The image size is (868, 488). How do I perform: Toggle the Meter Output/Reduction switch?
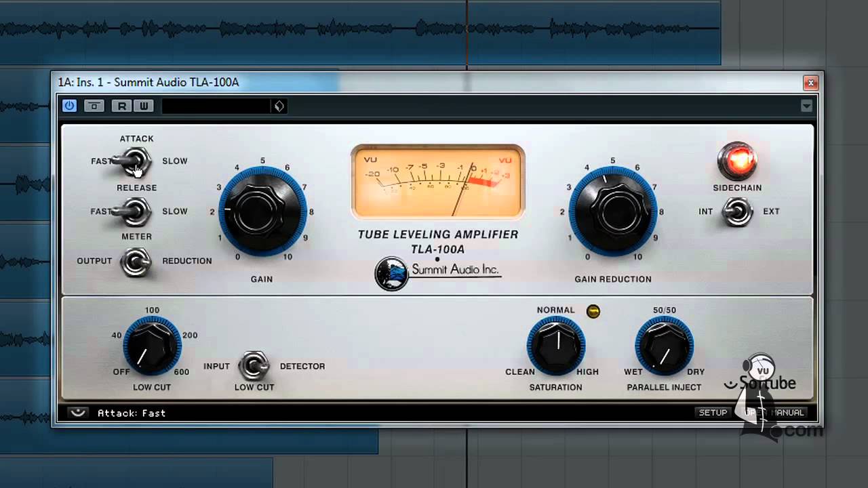(x=136, y=262)
